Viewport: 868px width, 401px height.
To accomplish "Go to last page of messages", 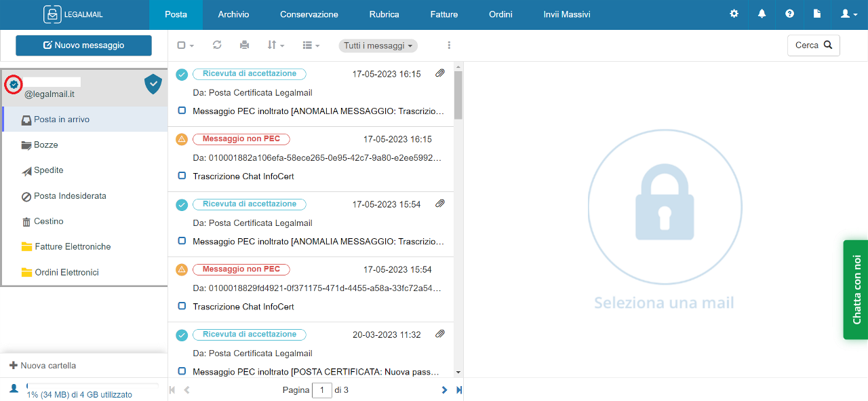I will click(x=459, y=390).
